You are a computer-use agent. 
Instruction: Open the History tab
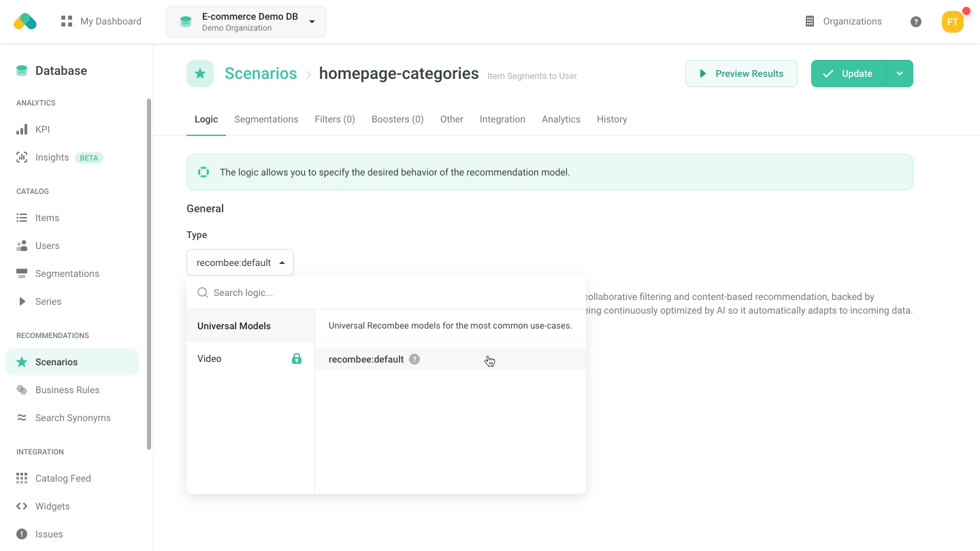(x=612, y=119)
